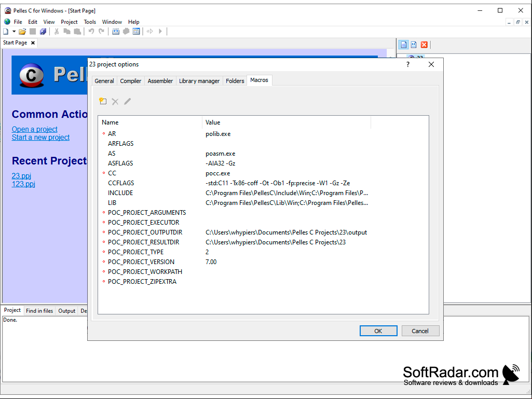Open recent project 23.ppj

coord(21,176)
